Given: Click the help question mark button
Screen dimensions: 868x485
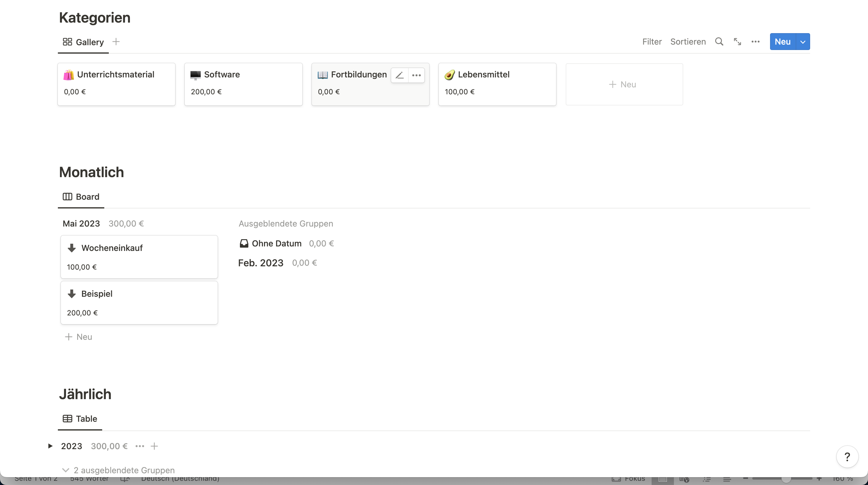Looking at the screenshot, I should point(847,457).
